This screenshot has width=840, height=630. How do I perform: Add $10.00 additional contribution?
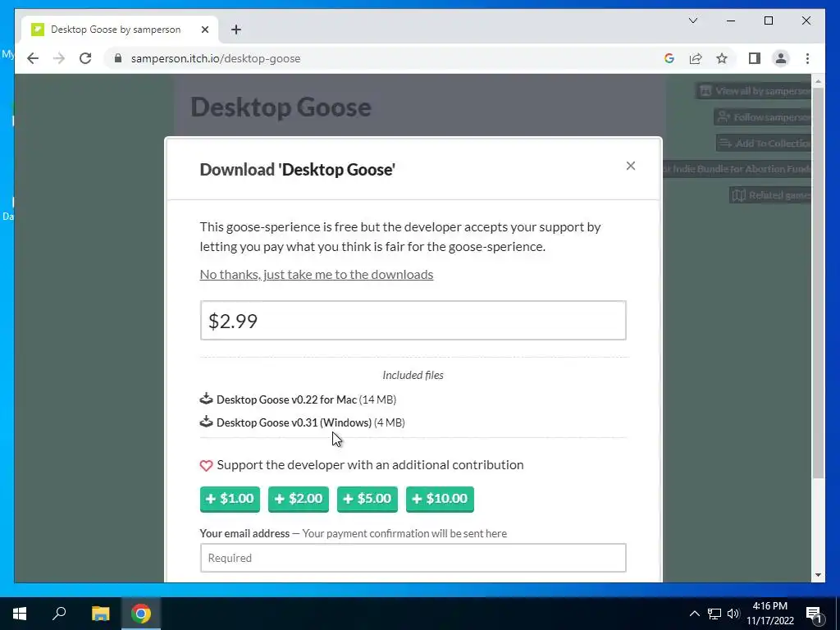click(x=440, y=499)
